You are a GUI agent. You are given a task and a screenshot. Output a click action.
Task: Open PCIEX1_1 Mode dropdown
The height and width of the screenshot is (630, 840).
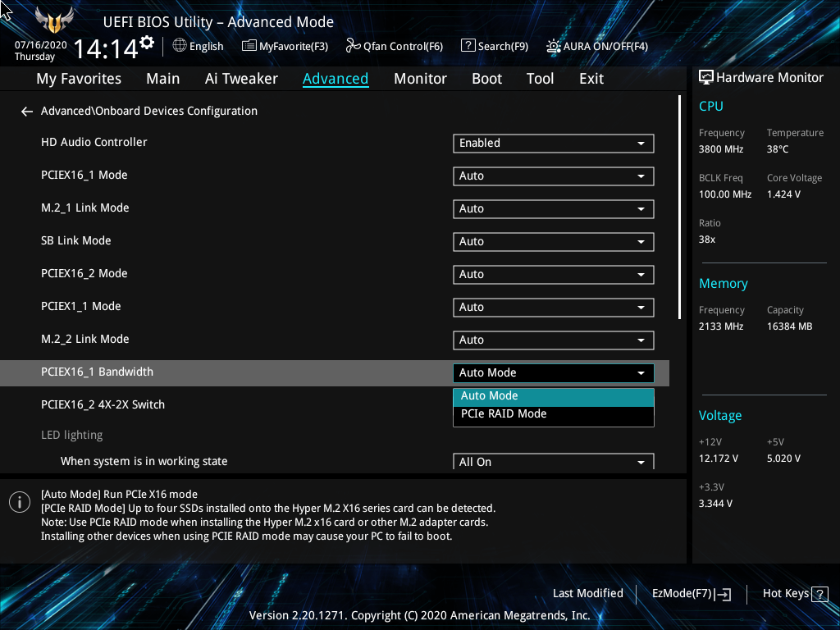(x=554, y=308)
